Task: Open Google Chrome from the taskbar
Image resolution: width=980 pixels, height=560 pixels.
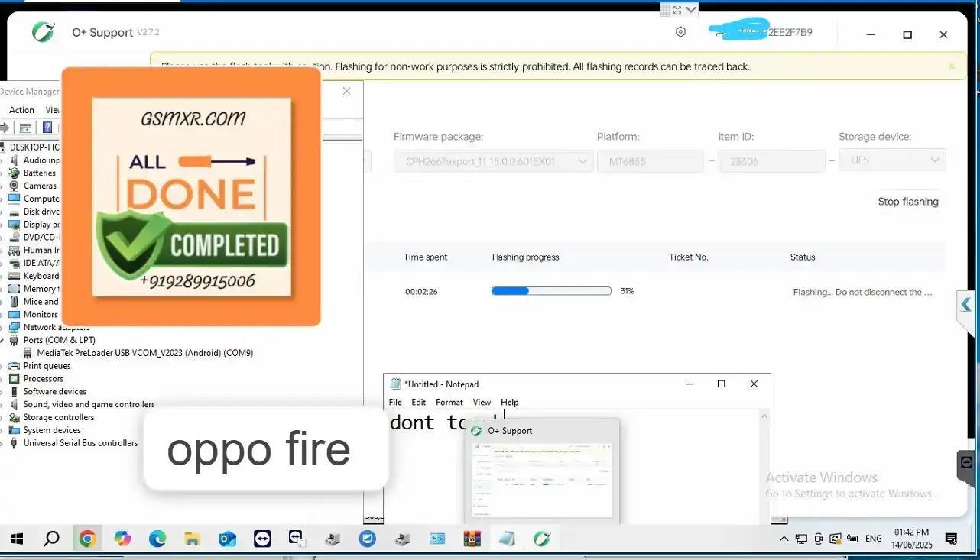Action: (x=87, y=539)
